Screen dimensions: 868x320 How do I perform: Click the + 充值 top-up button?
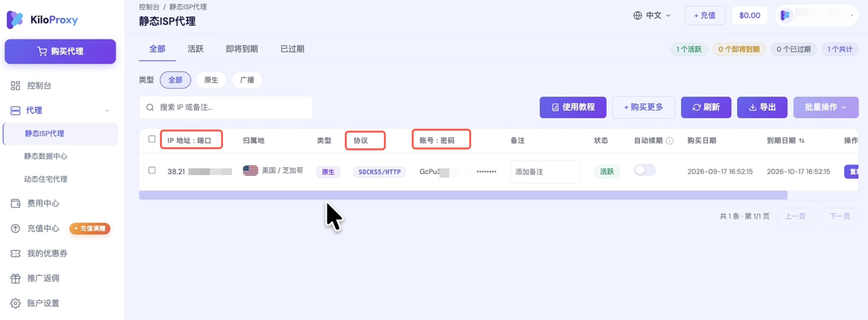point(705,15)
